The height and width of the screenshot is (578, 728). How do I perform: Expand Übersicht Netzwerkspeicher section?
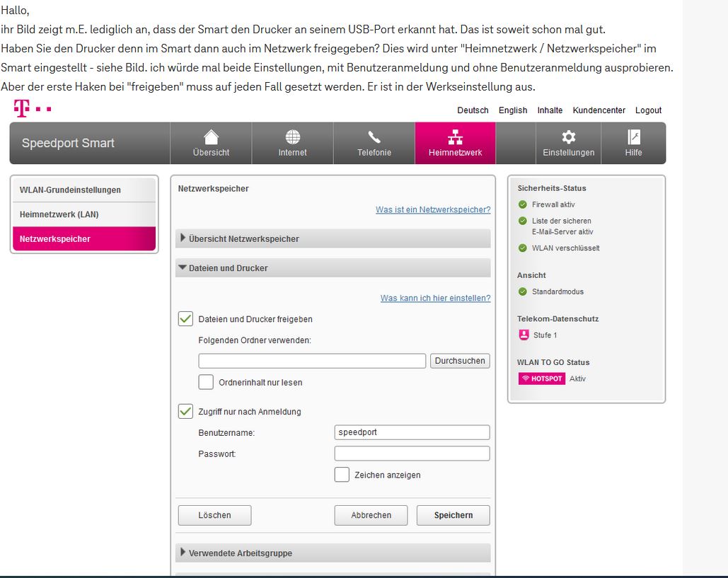click(x=333, y=238)
